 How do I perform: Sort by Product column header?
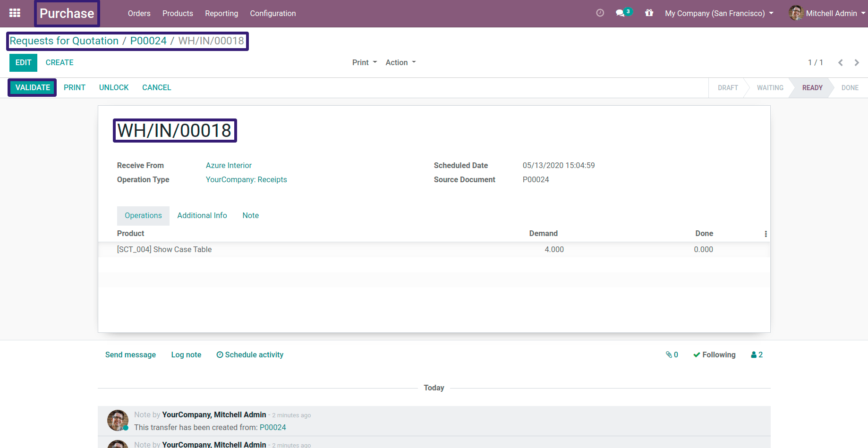click(x=130, y=233)
